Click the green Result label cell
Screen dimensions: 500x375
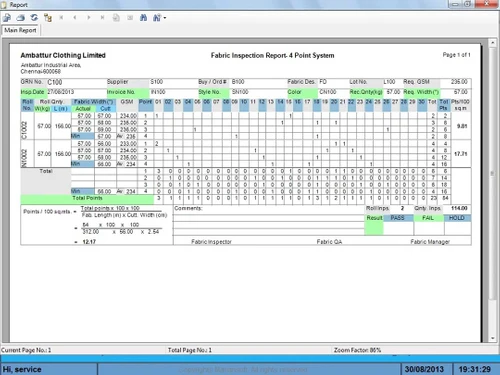pos(374,218)
